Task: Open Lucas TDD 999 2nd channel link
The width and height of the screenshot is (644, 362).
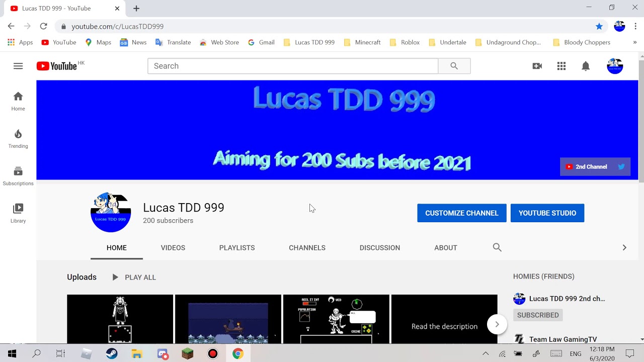Action: point(567,299)
